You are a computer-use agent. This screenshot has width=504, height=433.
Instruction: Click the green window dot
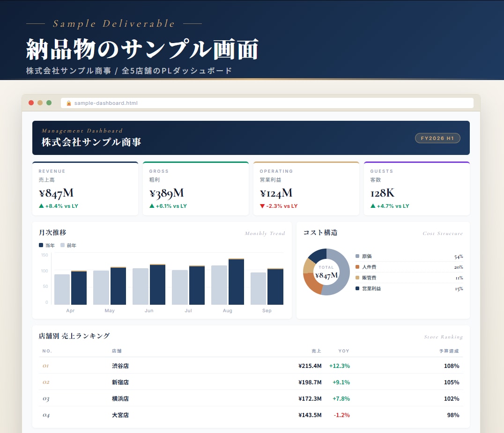click(49, 103)
